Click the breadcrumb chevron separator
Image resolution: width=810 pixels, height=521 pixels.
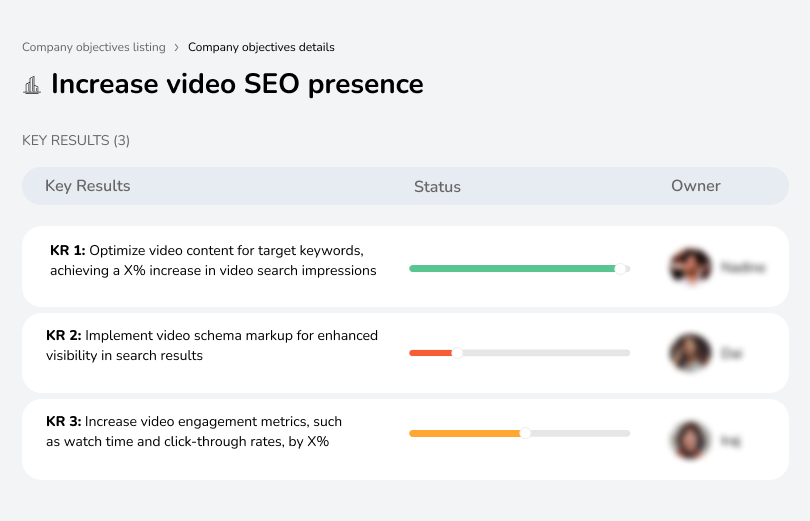pyautogui.click(x=177, y=48)
